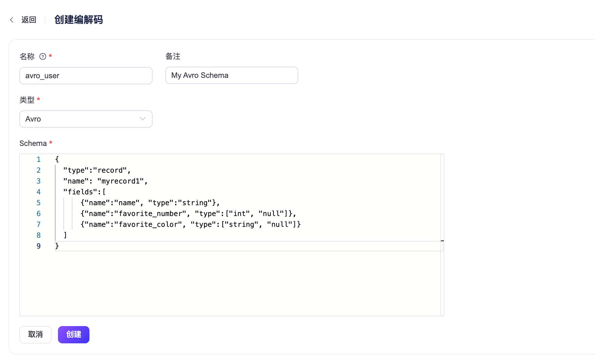Click the 返回 link
Screen dimensions: 595x364
29,20
